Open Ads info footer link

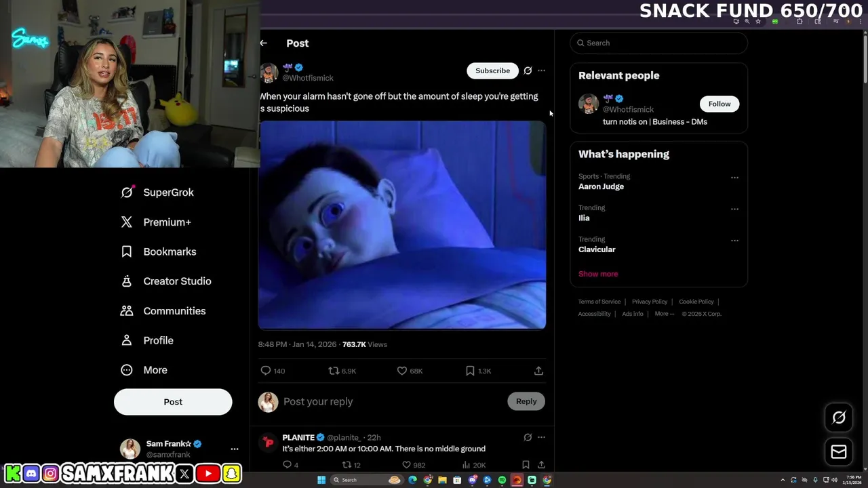point(633,314)
